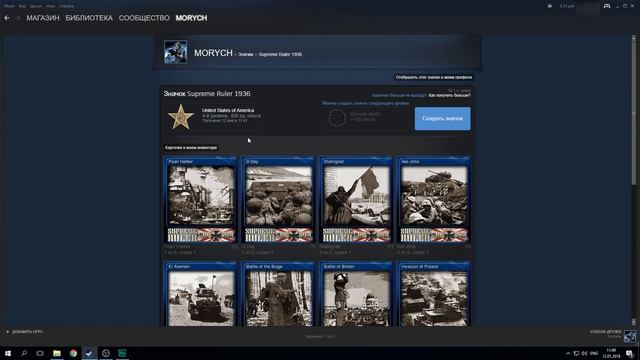Image resolution: width=640 pixels, height=360 pixels.
Task: Click the Steam taskbar icon
Action: [x=89, y=353]
